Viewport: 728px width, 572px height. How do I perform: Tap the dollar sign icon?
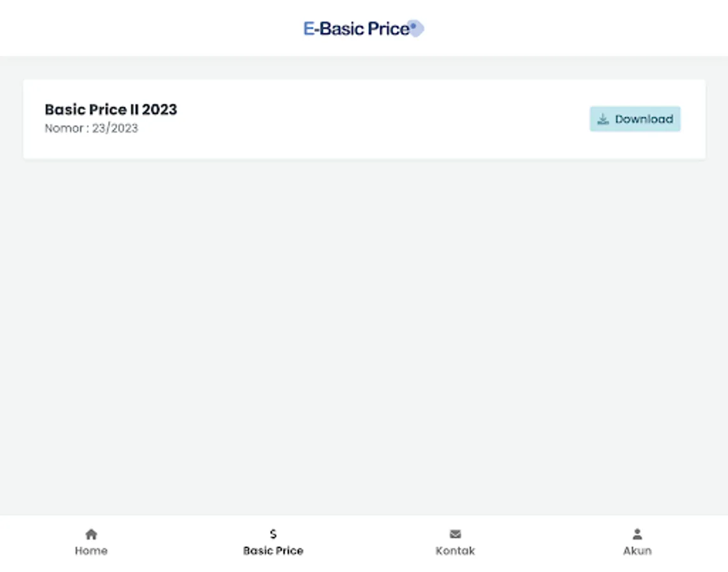(x=273, y=534)
